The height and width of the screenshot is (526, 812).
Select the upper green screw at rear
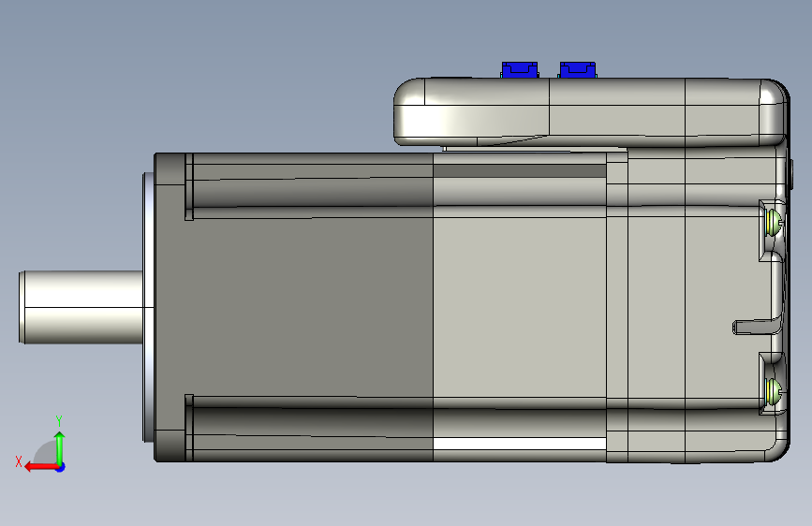tap(774, 223)
